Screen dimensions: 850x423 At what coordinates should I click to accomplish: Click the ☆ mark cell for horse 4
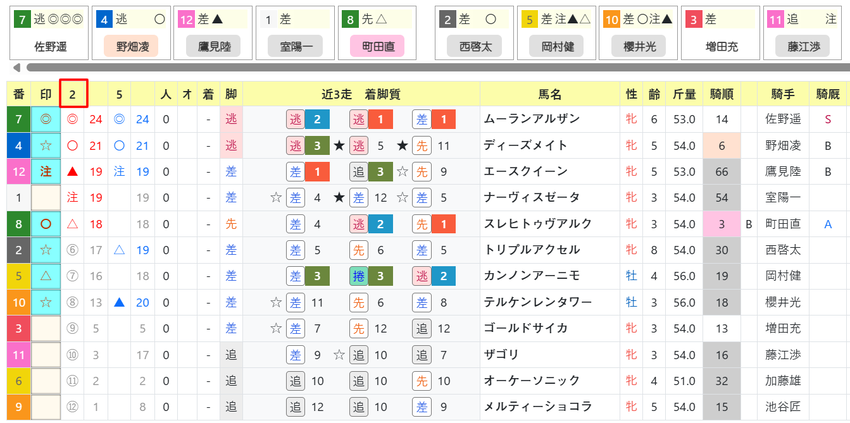pyautogui.click(x=46, y=145)
